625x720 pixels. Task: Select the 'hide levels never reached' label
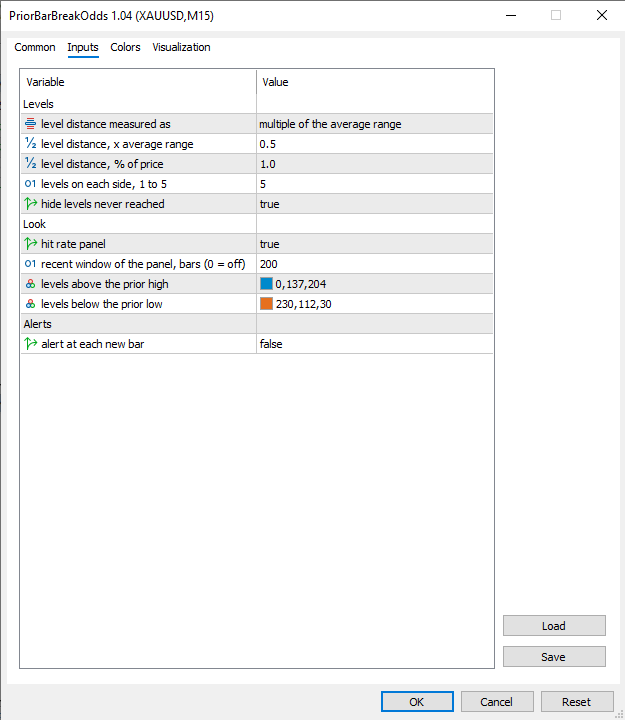(103, 204)
